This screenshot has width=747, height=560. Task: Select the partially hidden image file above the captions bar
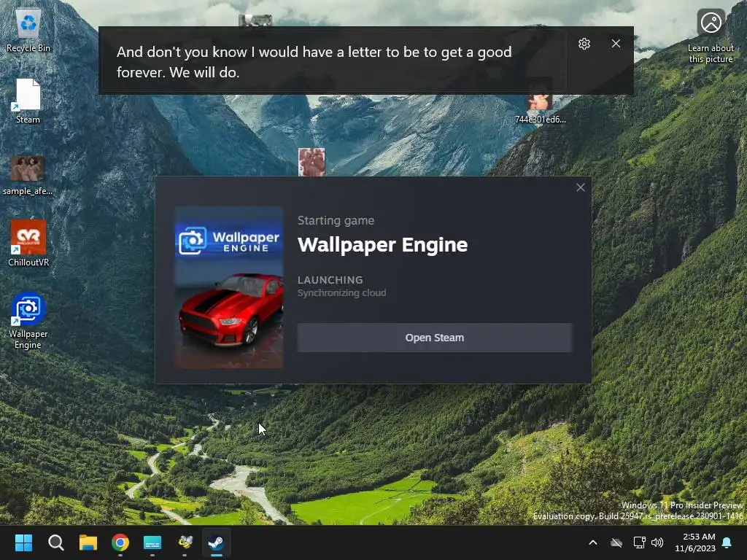(255, 20)
